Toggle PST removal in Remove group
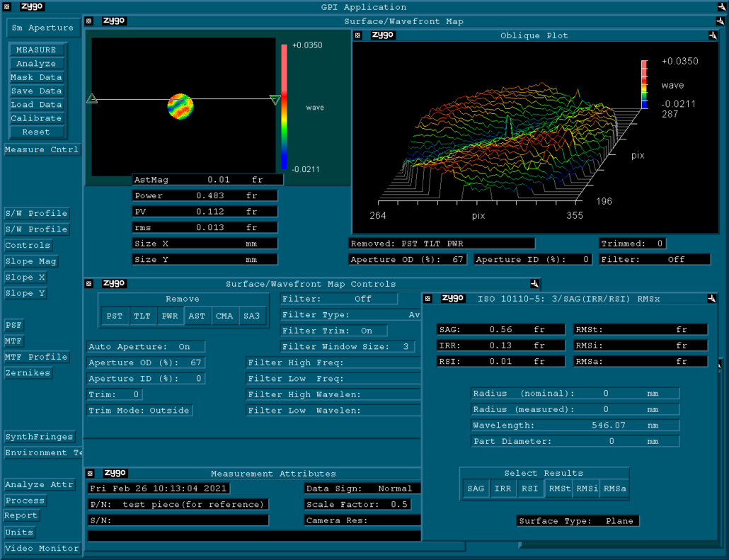Viewport: 729px width, 560px height. (x=115, y=316)
